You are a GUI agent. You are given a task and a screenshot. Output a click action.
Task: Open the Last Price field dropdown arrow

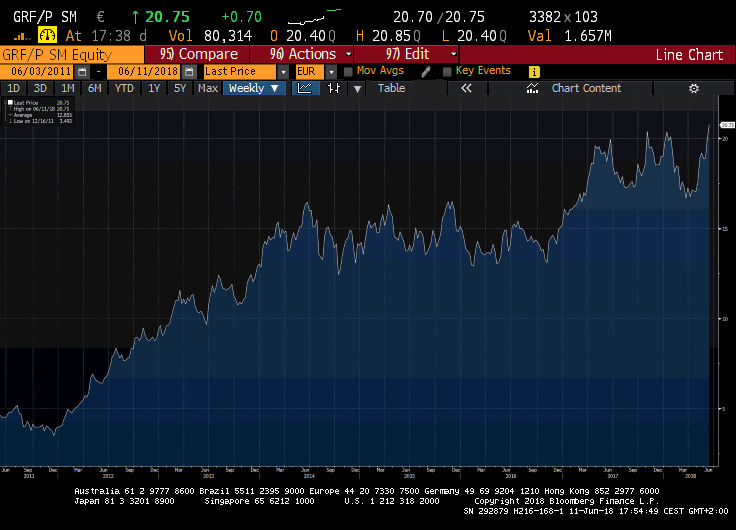tap(283, 72)
